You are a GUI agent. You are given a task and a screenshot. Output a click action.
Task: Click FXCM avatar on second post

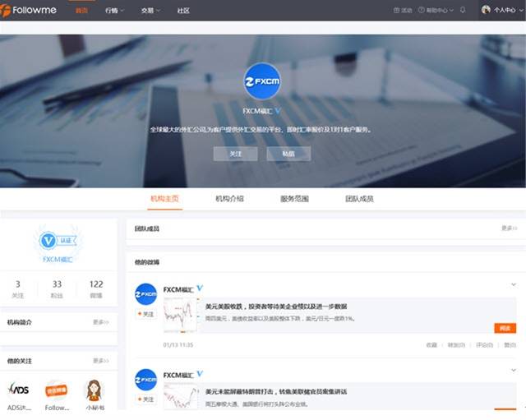(145, 380)
